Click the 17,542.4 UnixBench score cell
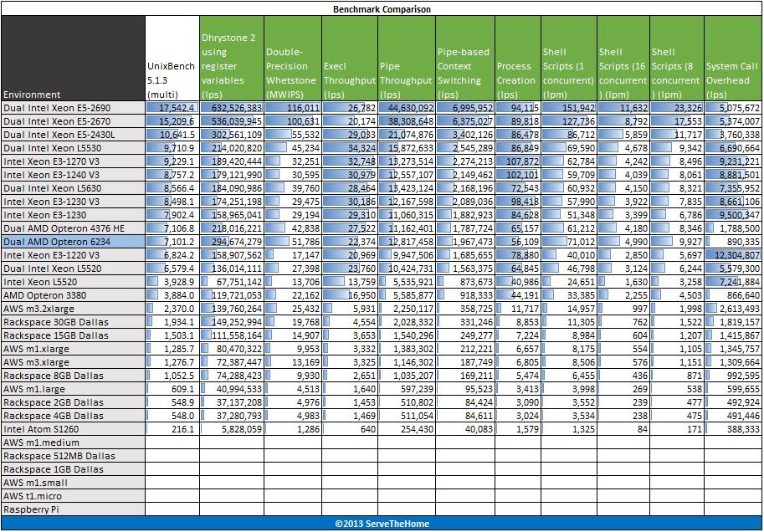Screen dimensions: 764x532 pyautogui.click(x=172, y=108)
